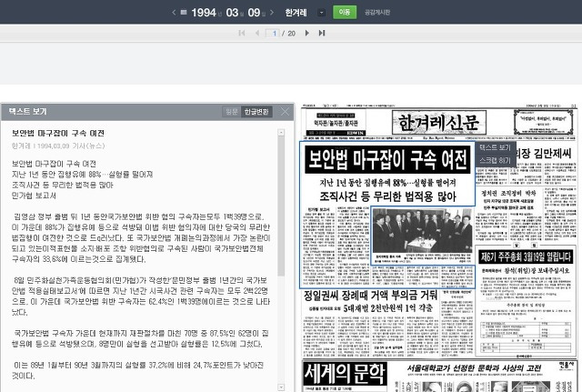The height and width of the screenshot is (392, 582).
Task: Click the 09 day value in the header
Action: click(x=254, y=13)
